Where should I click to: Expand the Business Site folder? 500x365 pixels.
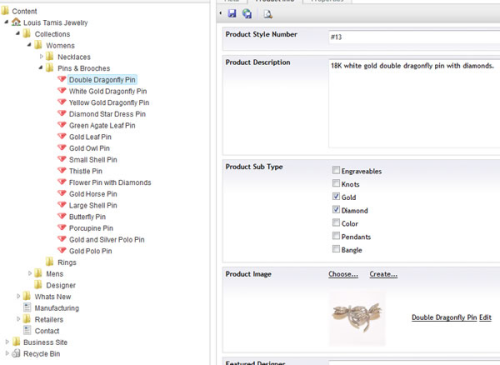click(7, 342)
